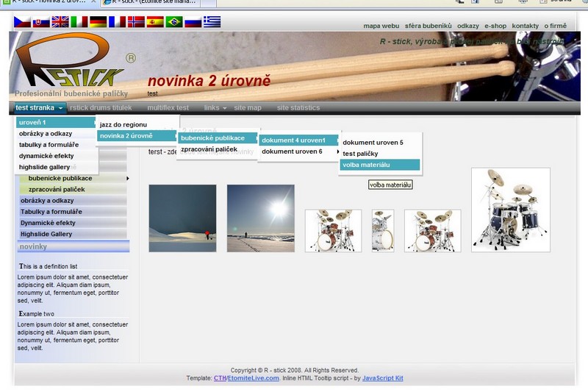The height and width of the screenshot is (392, 588).
Task: Click the 'This is a definition list' heading
Action: click(48, 266)
